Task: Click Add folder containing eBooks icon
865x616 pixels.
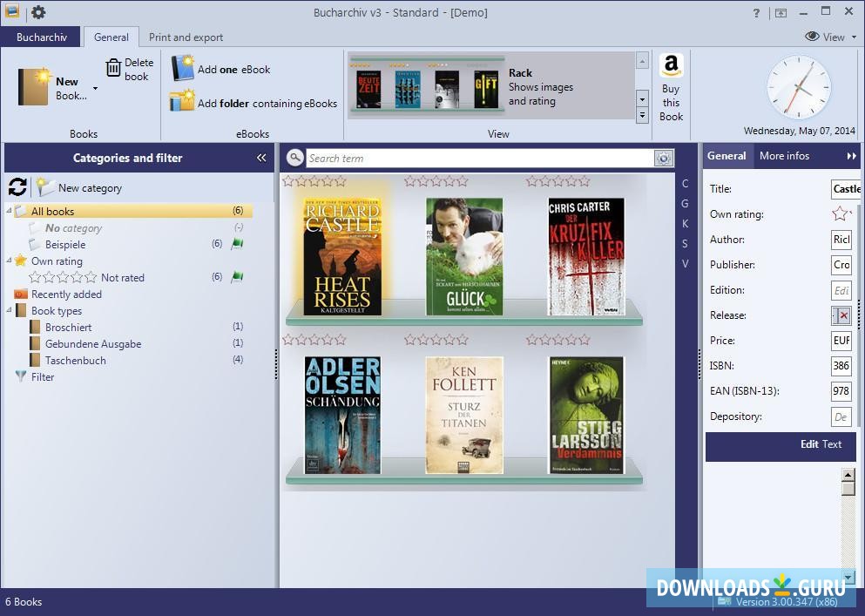Action: tap(182, 102)
